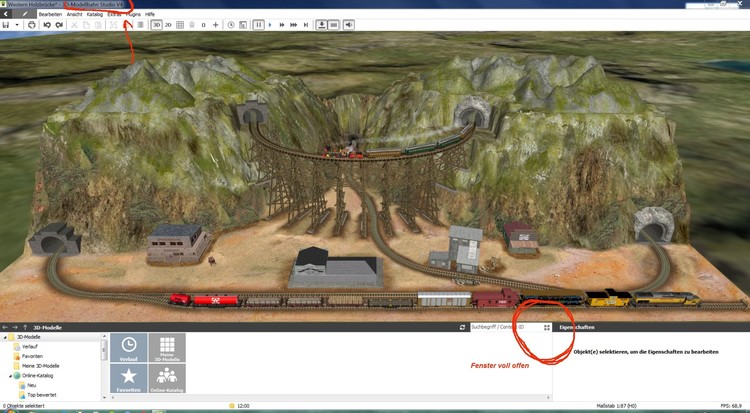
Task: Switch to 3D view mode
Action: pos(157,24)
